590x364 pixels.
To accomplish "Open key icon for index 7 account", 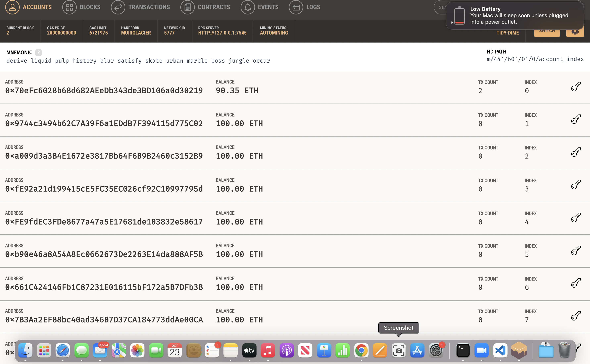I will click(x=576, y=316).
